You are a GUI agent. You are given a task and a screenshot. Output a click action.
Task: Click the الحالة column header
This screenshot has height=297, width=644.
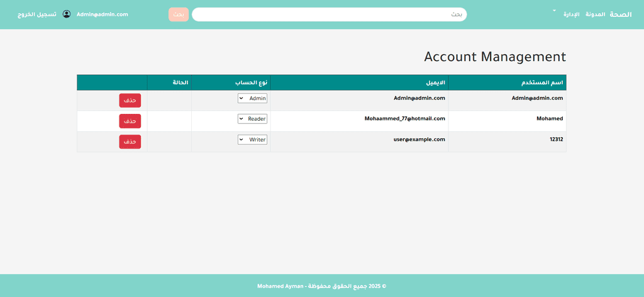(180, 82)
